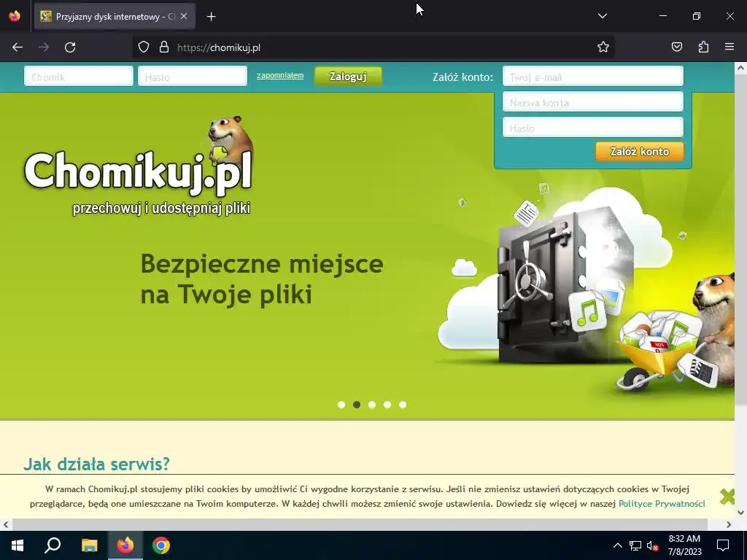
Task: Click the Jak działa serwis? heading
Action: [96, 464]
